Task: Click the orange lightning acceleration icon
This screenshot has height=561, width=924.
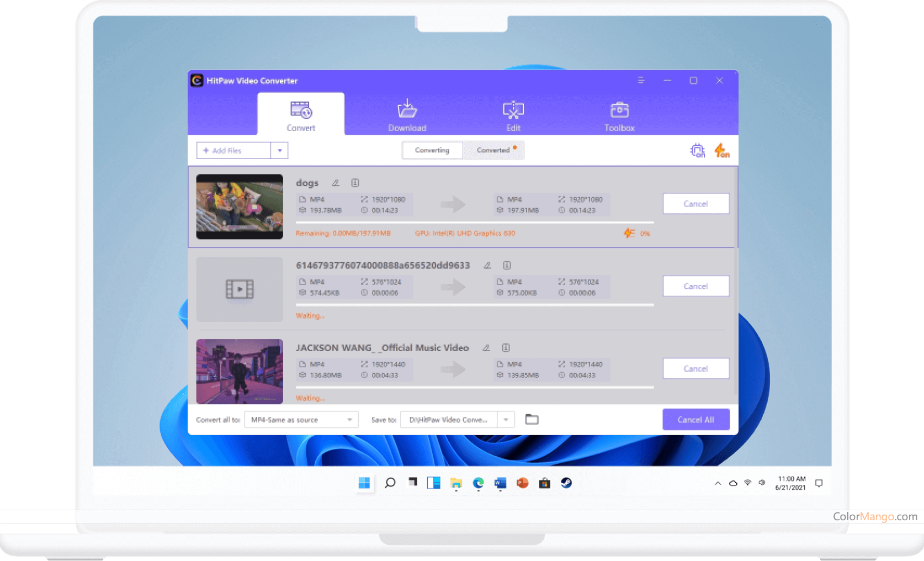Action: pos(722,150)
